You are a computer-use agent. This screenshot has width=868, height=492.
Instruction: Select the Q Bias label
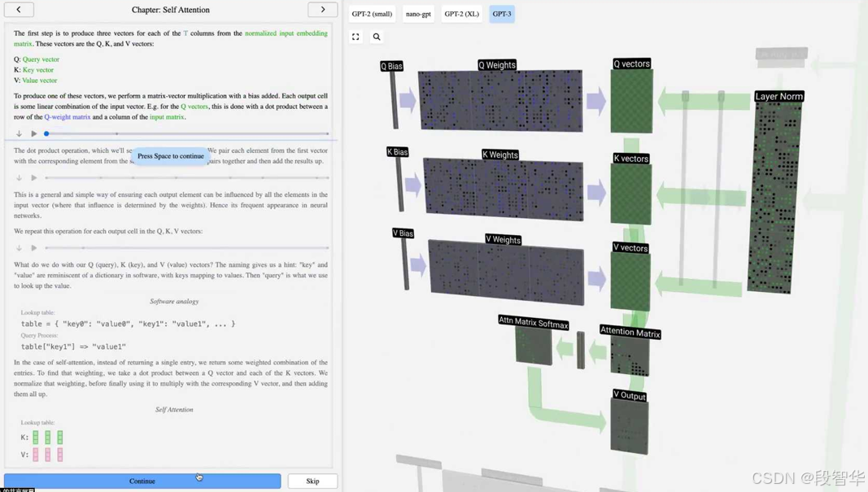pos(391,66)
